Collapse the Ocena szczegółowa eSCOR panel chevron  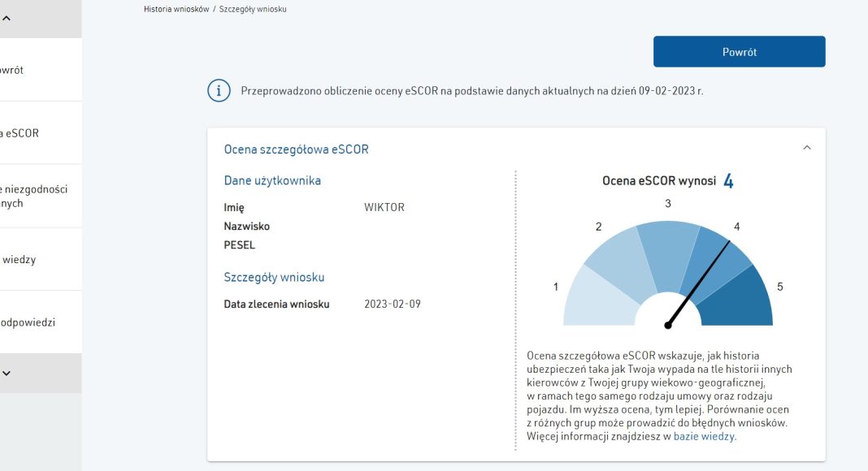point(806,148)
